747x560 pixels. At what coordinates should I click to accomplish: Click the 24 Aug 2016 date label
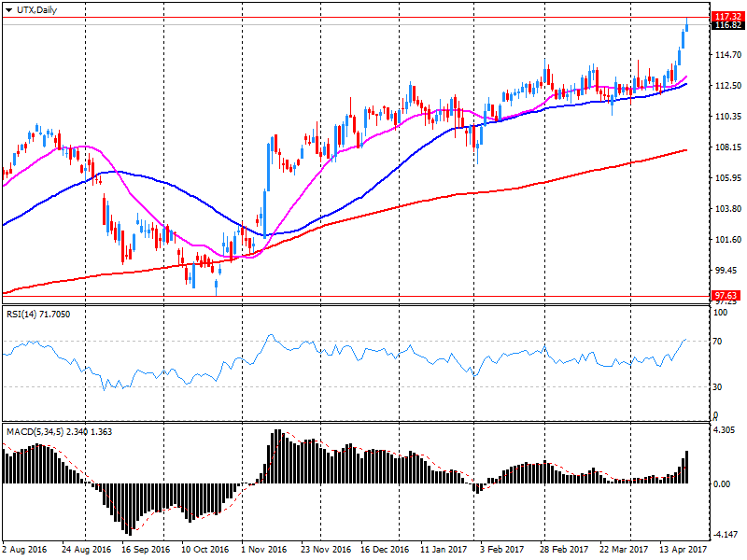86,550
